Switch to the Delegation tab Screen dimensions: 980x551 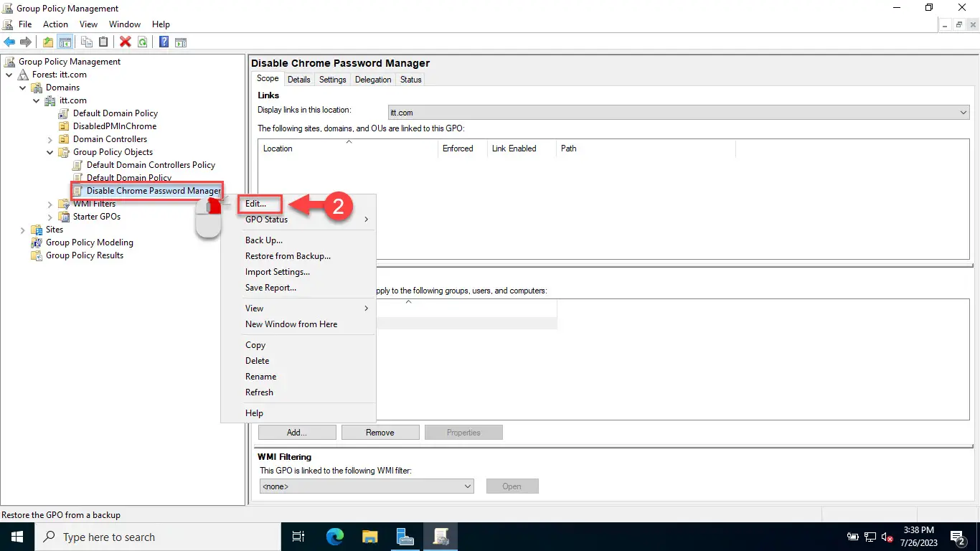tap(373, 80)
